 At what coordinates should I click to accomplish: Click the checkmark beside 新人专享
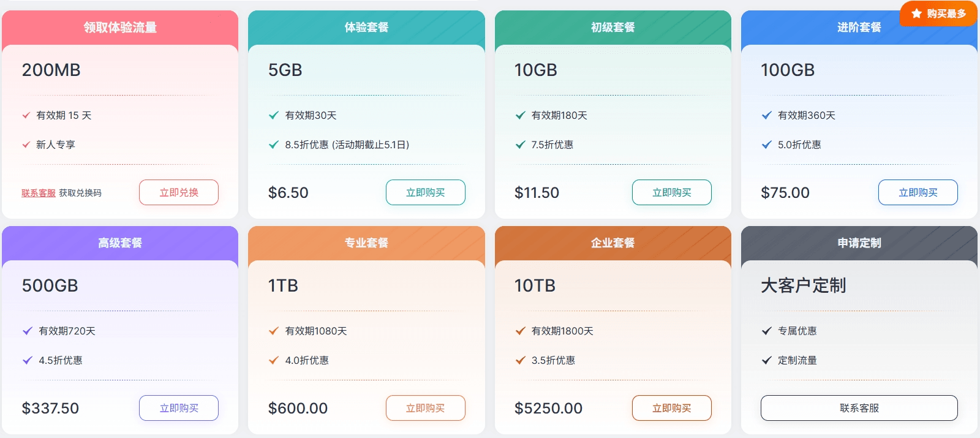coord(26,145)
